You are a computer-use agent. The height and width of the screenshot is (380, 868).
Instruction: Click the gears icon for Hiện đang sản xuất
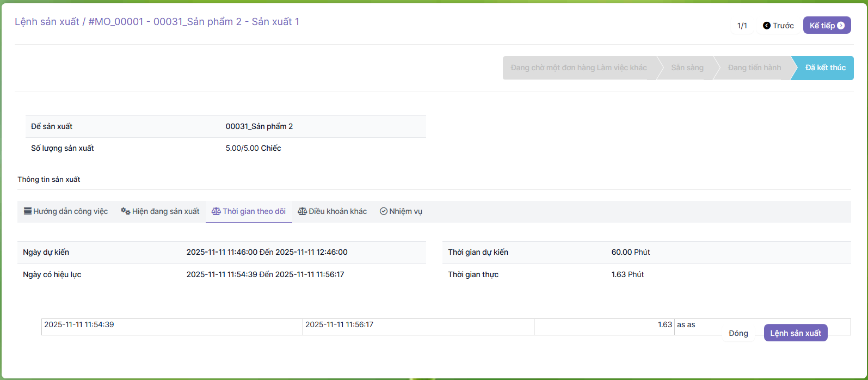click(x=125, y=211)
